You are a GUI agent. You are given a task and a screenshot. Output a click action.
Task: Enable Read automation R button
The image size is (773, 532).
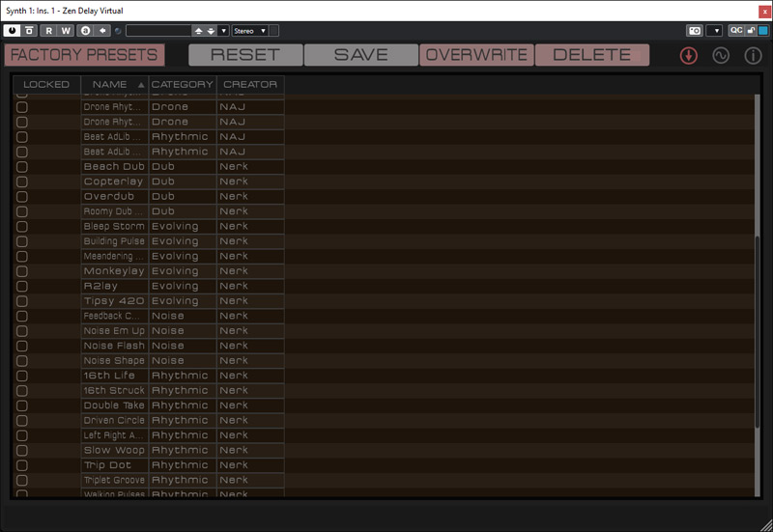tap(48, 31)
